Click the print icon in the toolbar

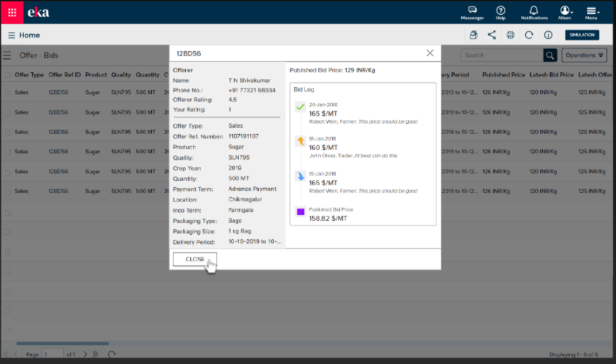(510, 35)
